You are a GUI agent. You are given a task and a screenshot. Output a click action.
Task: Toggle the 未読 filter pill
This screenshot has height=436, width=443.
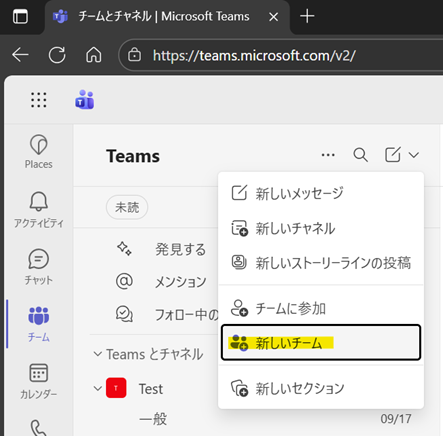(127, 207)
